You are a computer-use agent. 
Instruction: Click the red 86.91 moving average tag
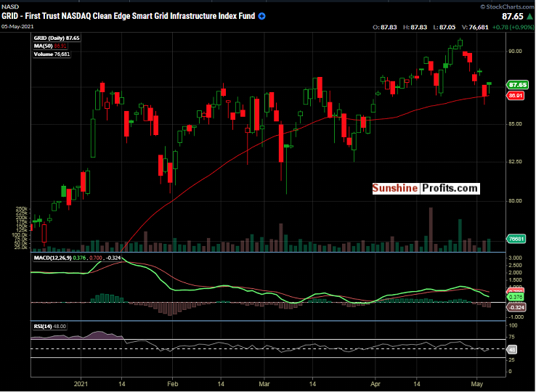[516, 95]
